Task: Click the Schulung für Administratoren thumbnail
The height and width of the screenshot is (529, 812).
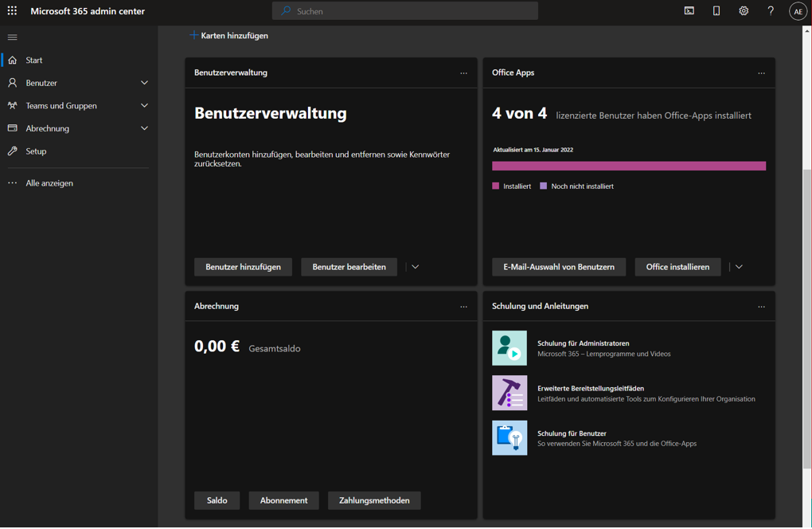Action: click(x=509, y=348)
